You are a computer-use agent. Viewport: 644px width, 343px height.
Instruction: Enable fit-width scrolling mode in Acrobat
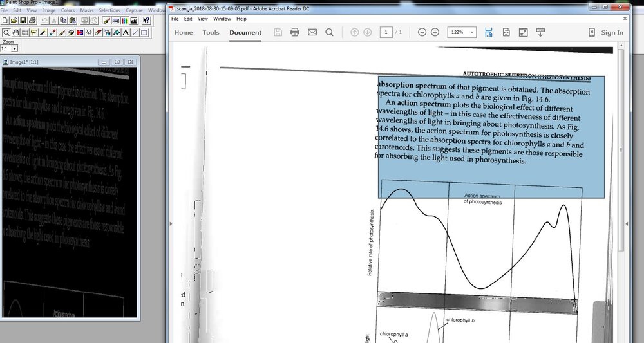click(488, 32)
